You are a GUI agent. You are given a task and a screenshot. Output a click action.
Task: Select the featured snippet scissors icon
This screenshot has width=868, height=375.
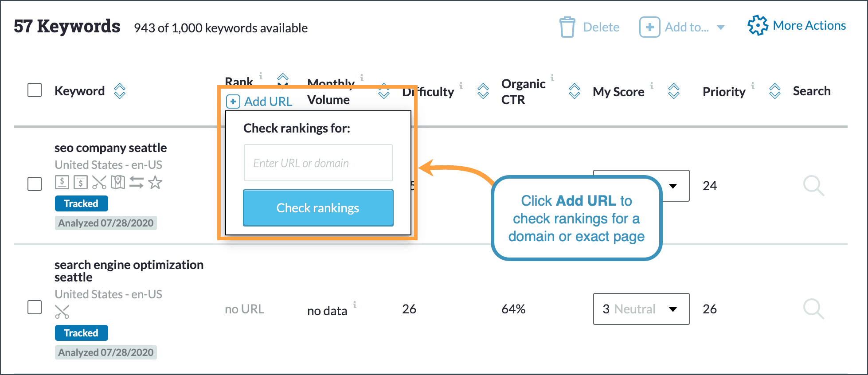99,182
